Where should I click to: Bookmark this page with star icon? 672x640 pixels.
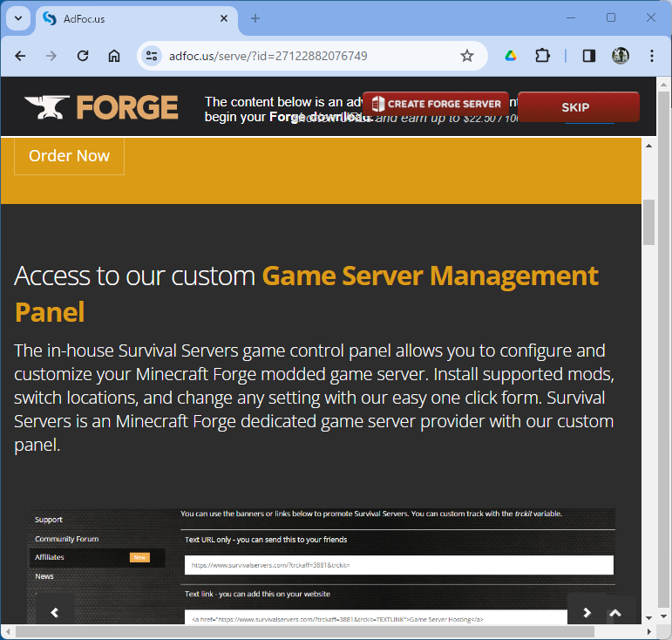point(467,56)
